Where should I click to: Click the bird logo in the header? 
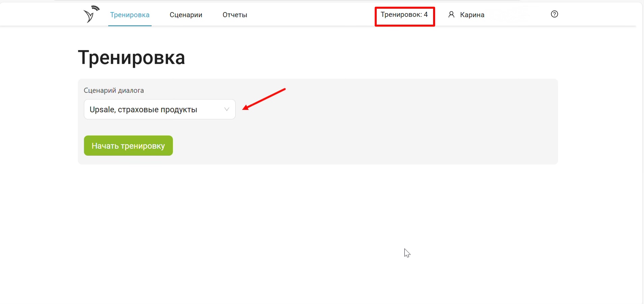click(x=91, y=14)
